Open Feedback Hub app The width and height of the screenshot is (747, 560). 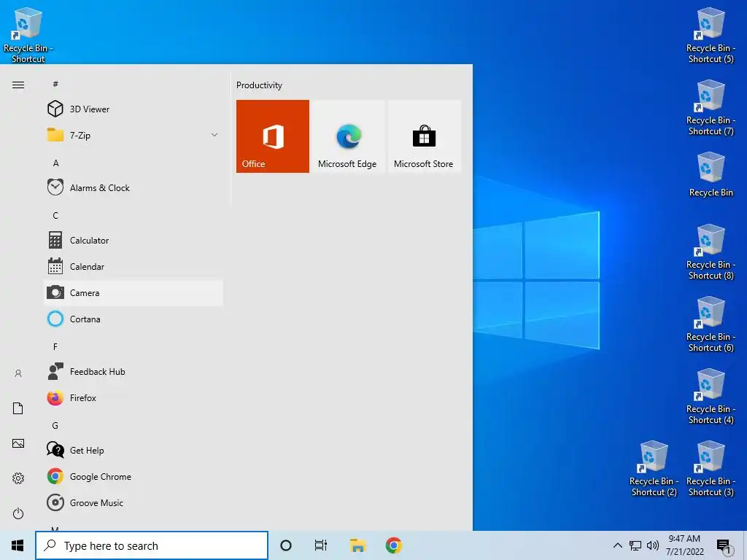[x=133, y=371]
